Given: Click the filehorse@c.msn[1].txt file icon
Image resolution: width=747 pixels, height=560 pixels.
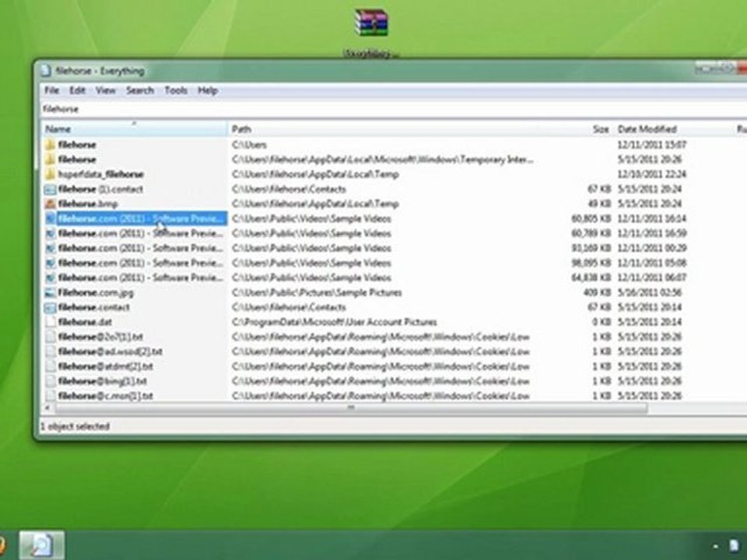Looking at the screenshot, I should [x=50, y=395].
